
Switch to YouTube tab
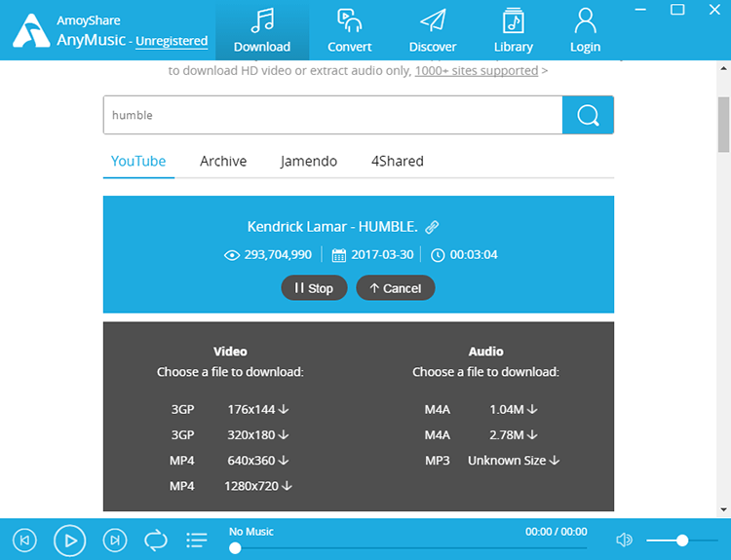(138, 162)
